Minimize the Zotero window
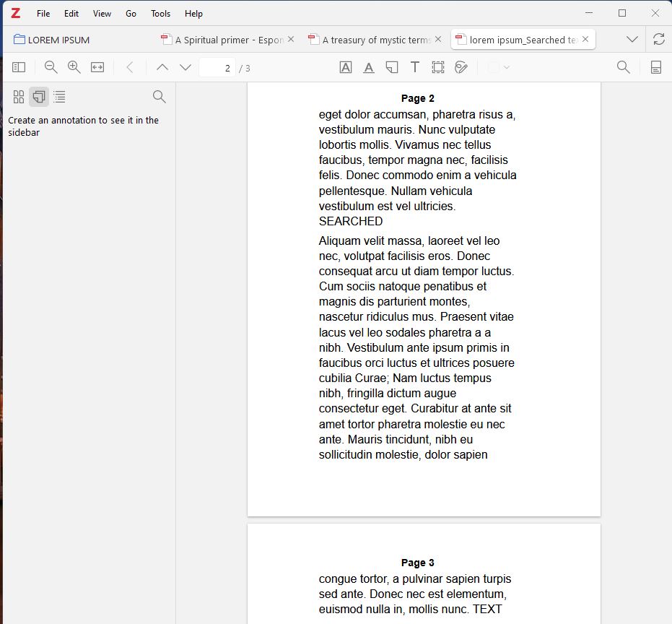 (x=589, y=13)
